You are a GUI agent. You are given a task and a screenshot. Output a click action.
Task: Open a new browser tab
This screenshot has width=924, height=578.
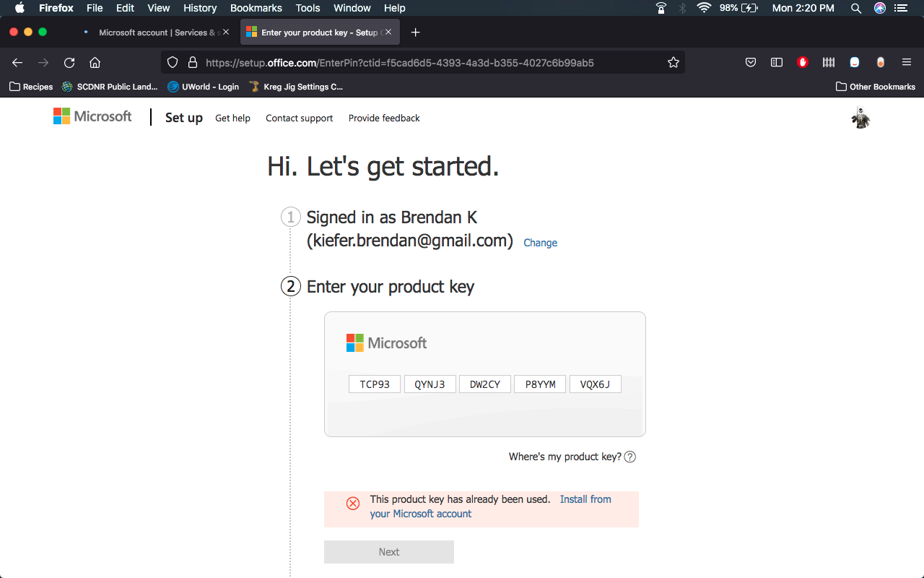415,33
